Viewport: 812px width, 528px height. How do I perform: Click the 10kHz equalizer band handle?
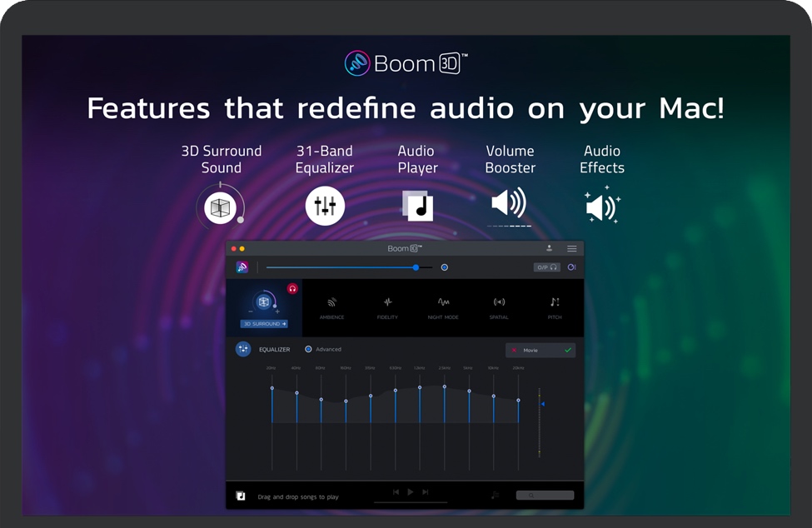[494, 396]
